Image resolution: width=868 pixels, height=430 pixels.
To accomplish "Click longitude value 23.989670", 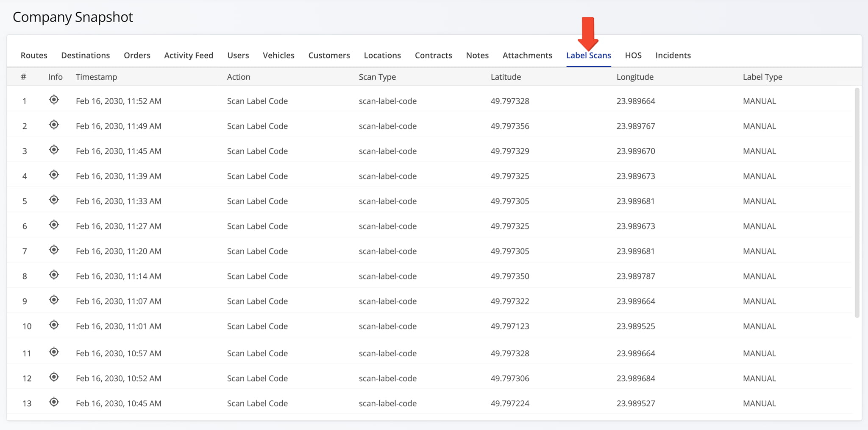I will (x=636, y=151).
